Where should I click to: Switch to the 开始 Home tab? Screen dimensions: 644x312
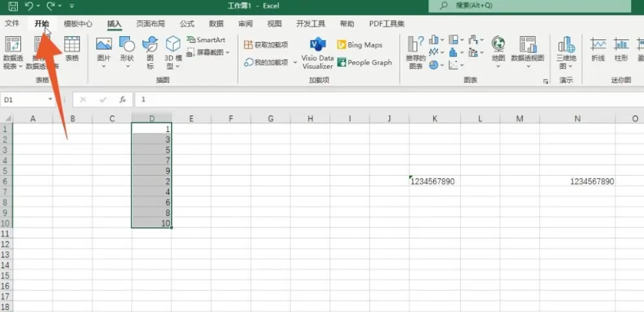[42, 24]
